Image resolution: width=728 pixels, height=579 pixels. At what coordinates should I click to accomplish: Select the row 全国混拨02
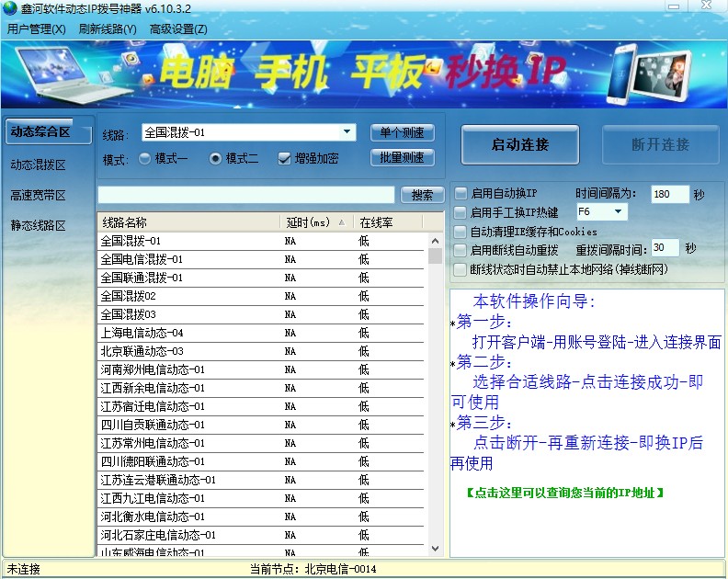pyautogui.click(x=261, y=296)
